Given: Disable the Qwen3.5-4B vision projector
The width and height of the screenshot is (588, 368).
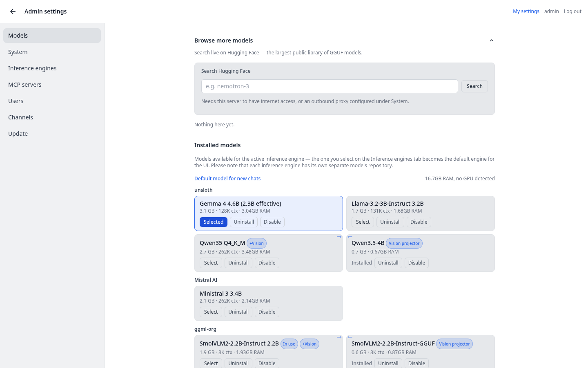Looking at the screenshot, I should pos(417,263).
